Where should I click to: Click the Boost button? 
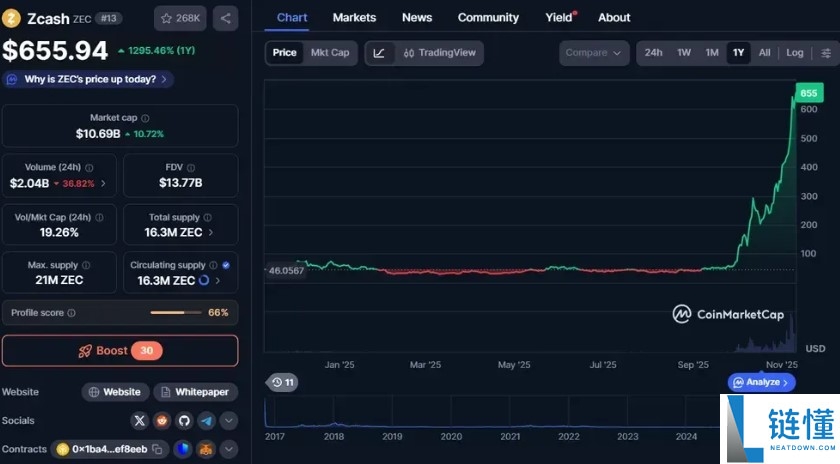tap(120, 351)
